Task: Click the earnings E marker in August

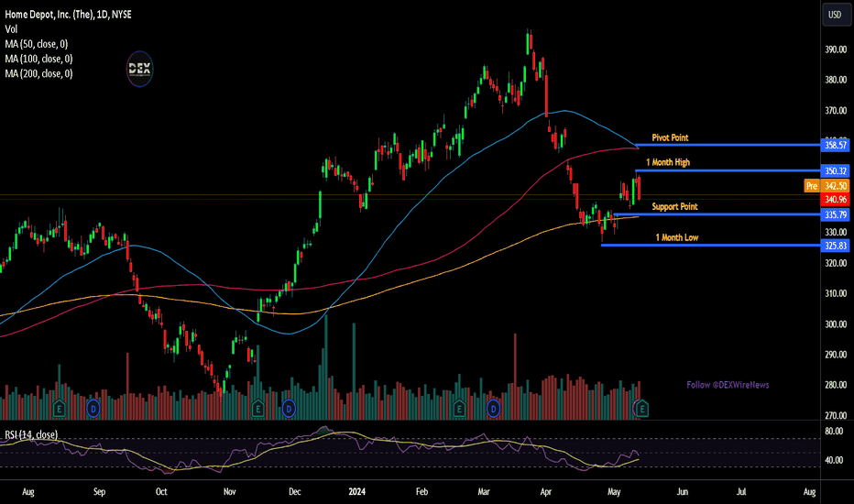Action: pyautogui.click(x=59, y=408)
